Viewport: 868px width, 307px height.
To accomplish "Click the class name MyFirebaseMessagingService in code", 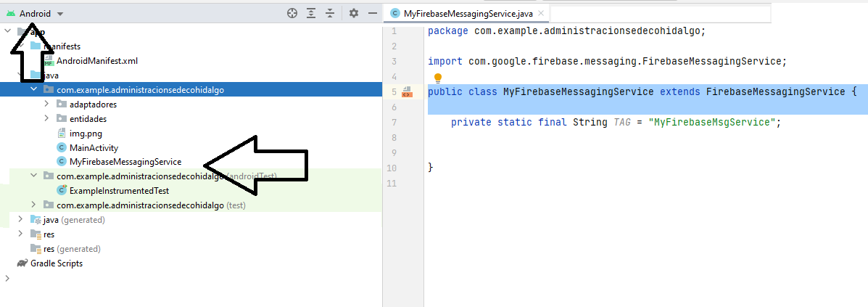I will click(579, 92).
